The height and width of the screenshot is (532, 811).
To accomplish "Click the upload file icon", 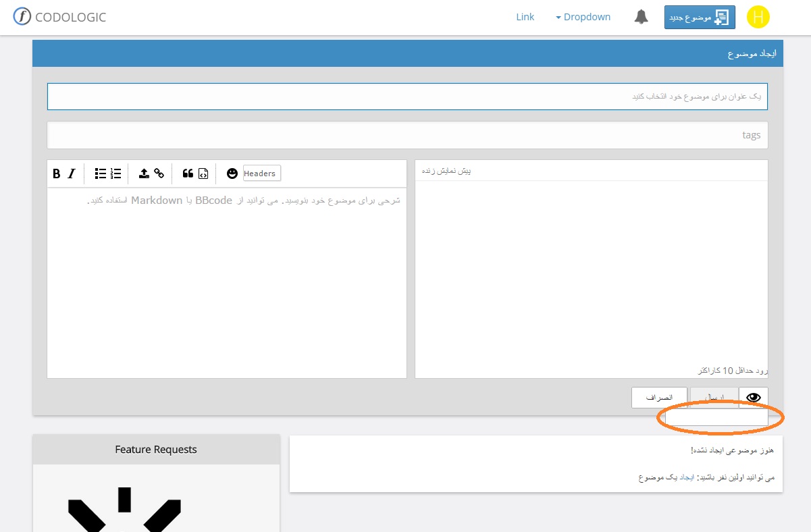I will pos(144,174).
